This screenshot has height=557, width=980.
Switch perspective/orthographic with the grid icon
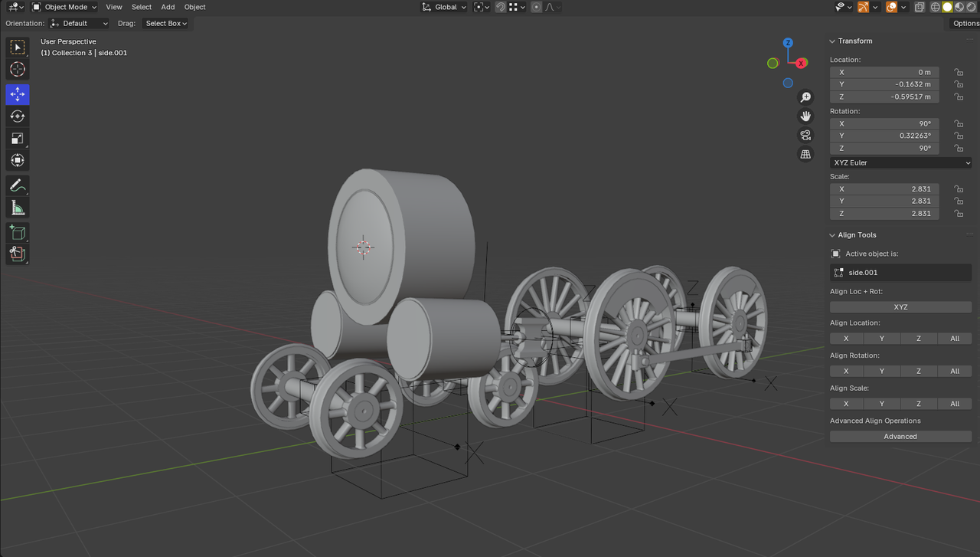[805, 155]
